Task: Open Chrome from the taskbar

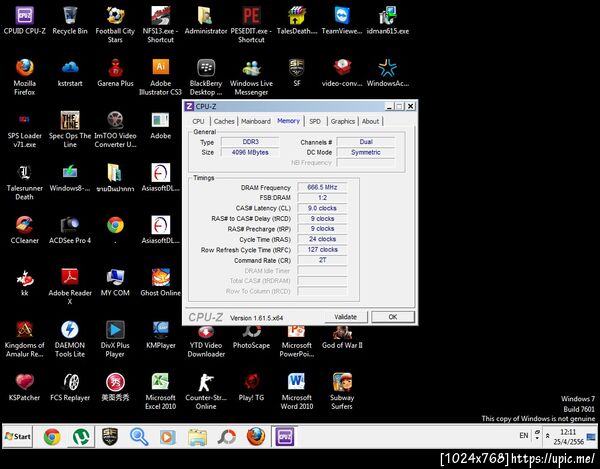Action: (x=52, y=436)
